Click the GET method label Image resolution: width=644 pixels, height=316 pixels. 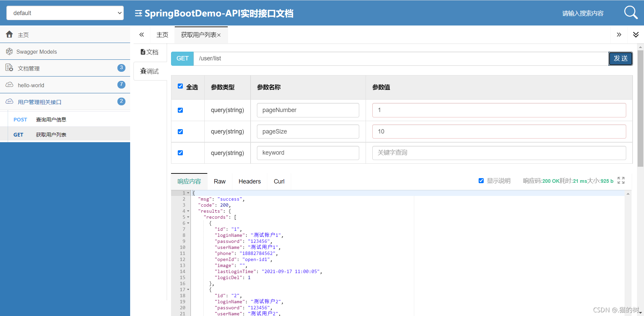coord(182,58)
